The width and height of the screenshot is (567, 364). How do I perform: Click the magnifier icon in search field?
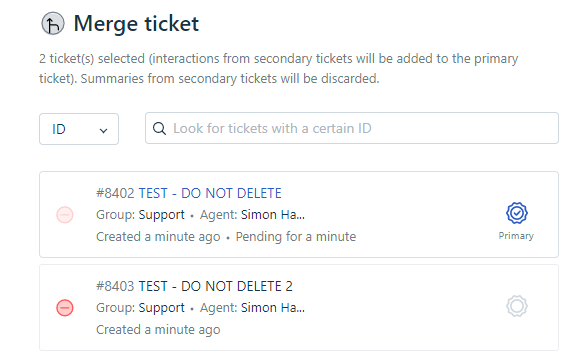tap(159, 128)
